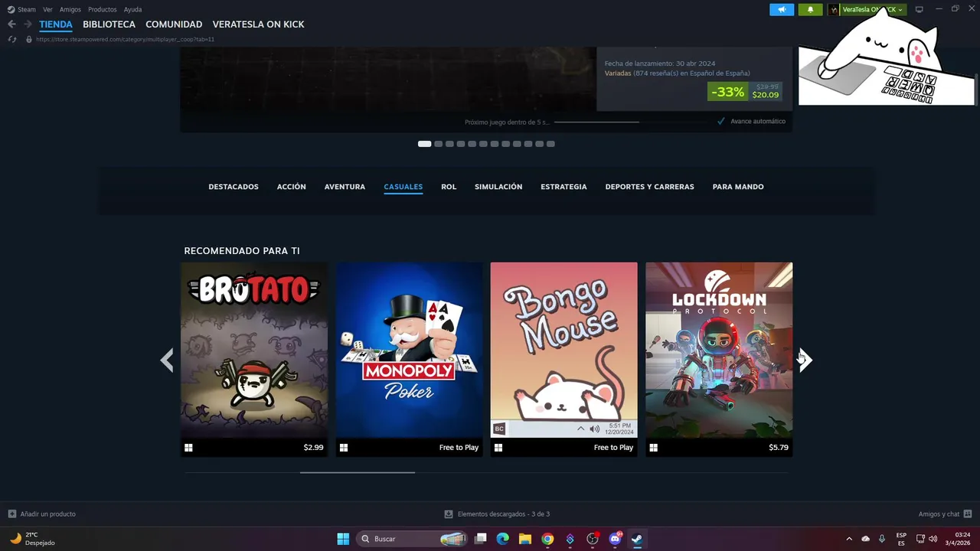Open the Ver menu

click(47, 9)
